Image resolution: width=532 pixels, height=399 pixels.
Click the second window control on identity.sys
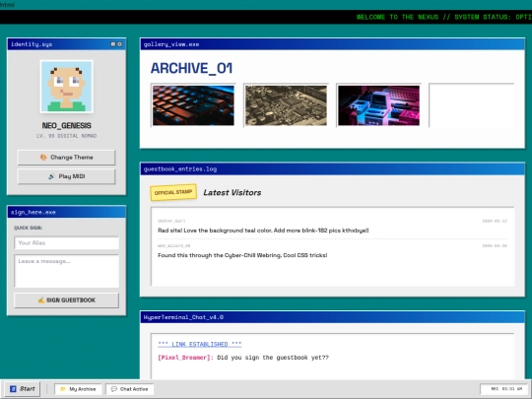(119, 44)
